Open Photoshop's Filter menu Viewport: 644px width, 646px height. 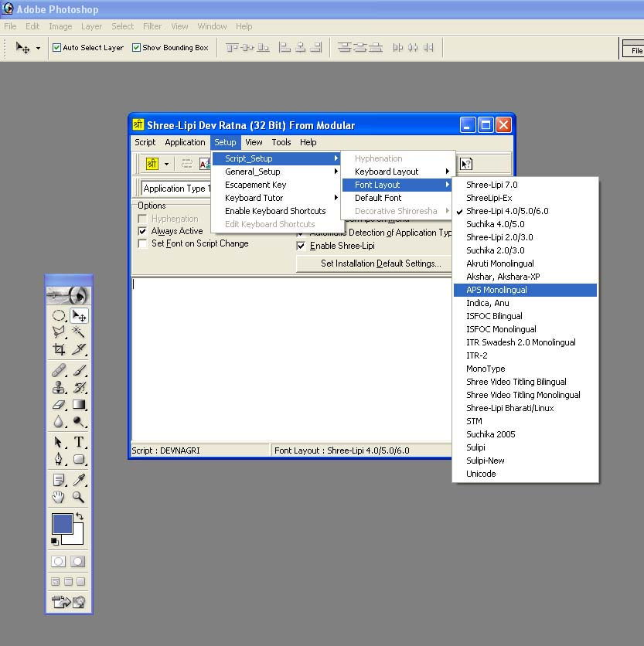152,26
